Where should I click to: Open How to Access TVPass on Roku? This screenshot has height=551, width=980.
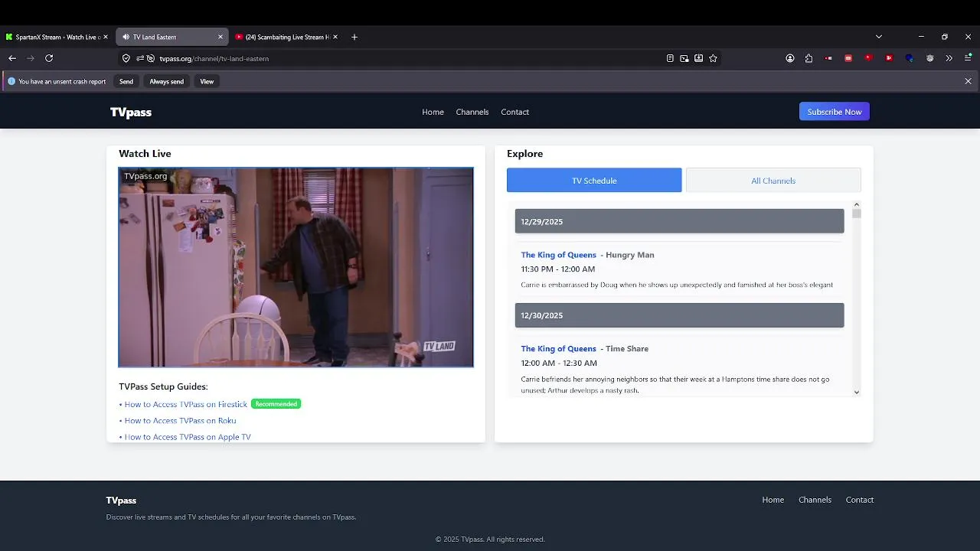[180, 421]
